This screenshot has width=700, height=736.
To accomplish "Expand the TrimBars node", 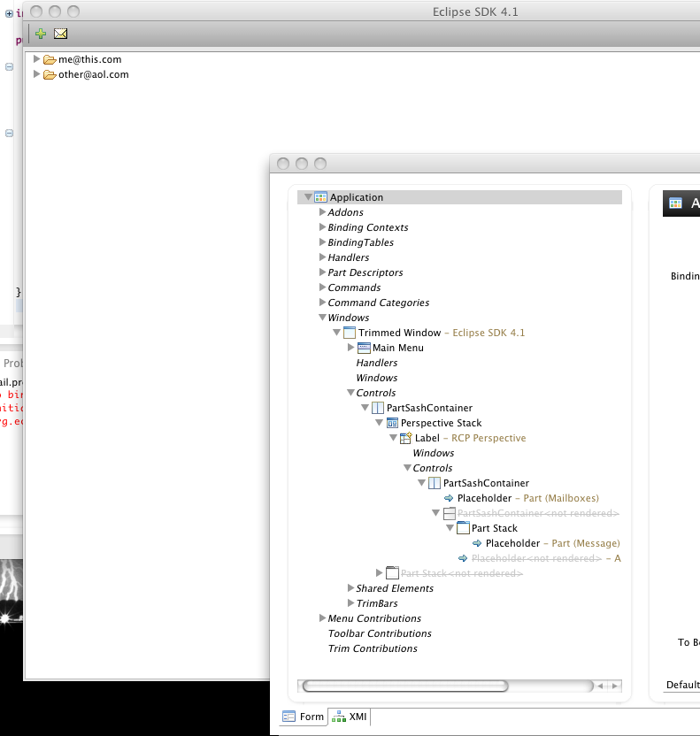I will [350, 602].
